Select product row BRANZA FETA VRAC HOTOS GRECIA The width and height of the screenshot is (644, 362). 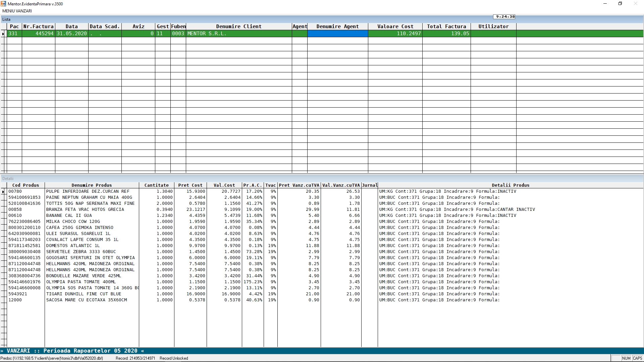(x=85, y=209)
